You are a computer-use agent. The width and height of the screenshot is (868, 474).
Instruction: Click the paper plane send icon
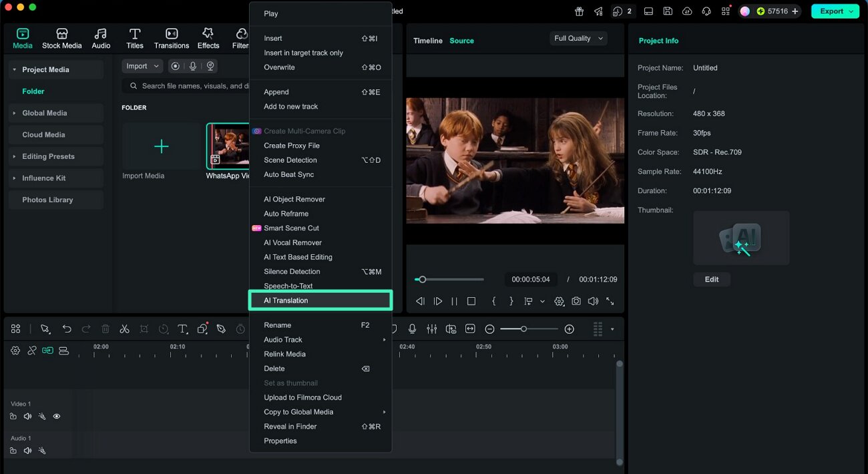pyautogui.click(x=598, y=11)
